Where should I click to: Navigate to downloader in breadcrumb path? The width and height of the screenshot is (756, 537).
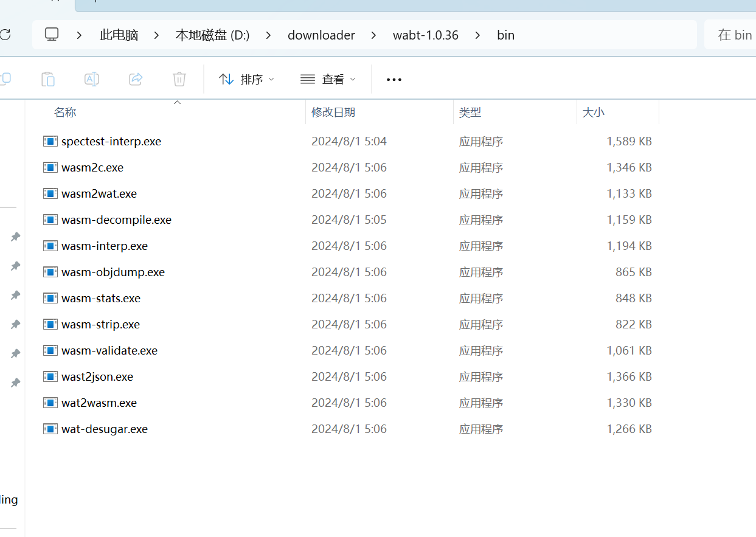tap(321, 35)
